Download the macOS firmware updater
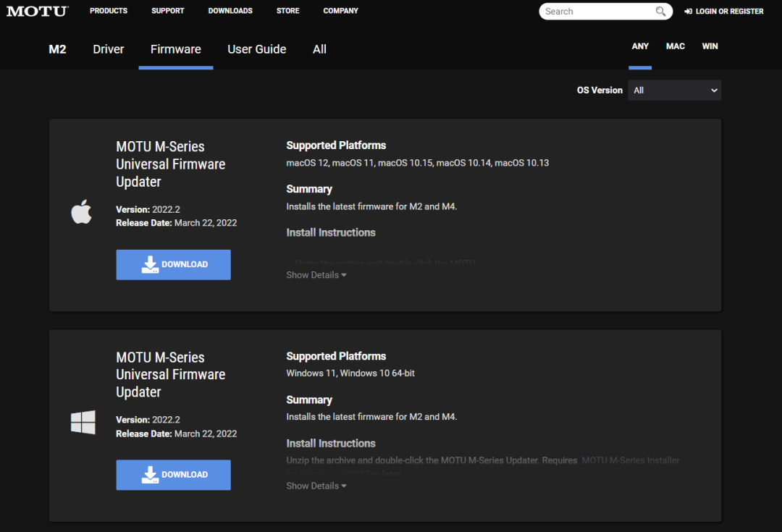Image resolution: width=782 pixels, height=532 pixels. (x=173, y=265)
